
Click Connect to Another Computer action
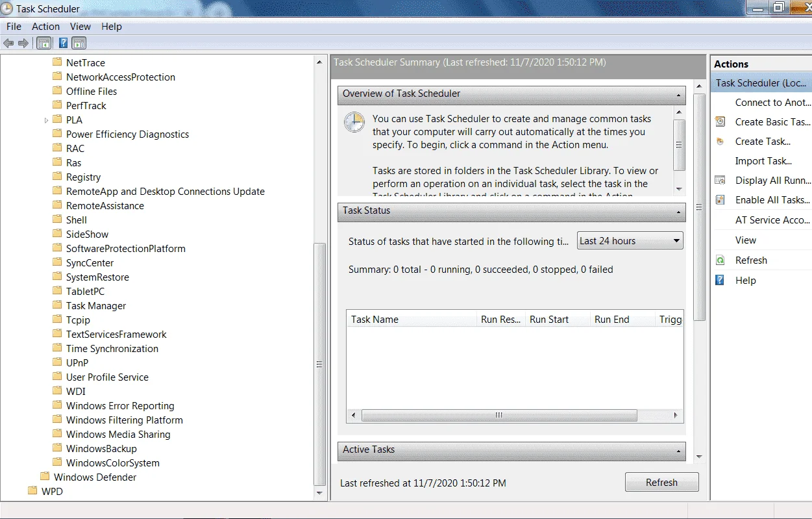pos(773,102)
